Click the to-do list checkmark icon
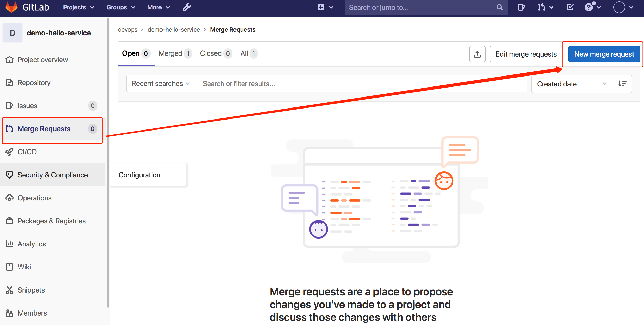This screenshot has width=644, height=325. pyautogui.click(x=570, y=7)
